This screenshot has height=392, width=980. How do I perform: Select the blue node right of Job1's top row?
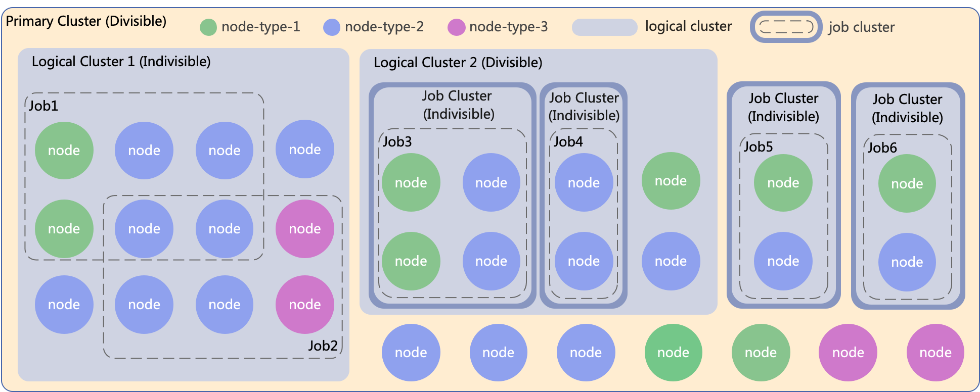click(305, 150)
